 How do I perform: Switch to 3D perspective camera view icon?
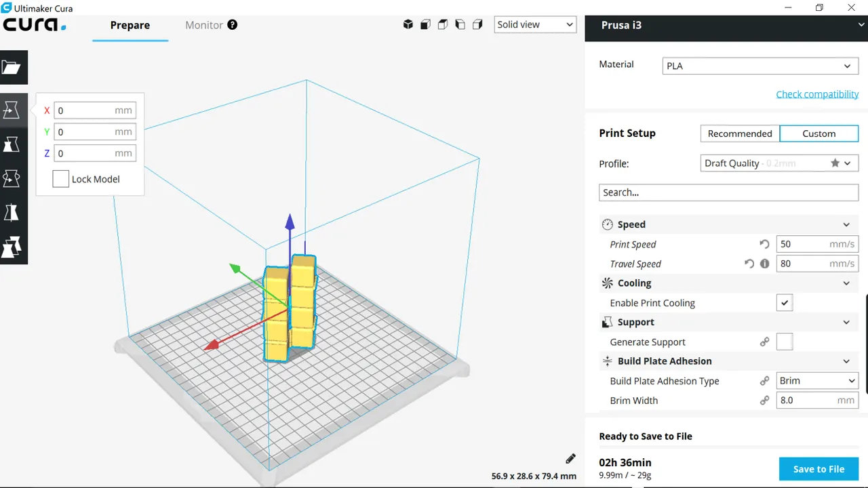tap(408, 24)
